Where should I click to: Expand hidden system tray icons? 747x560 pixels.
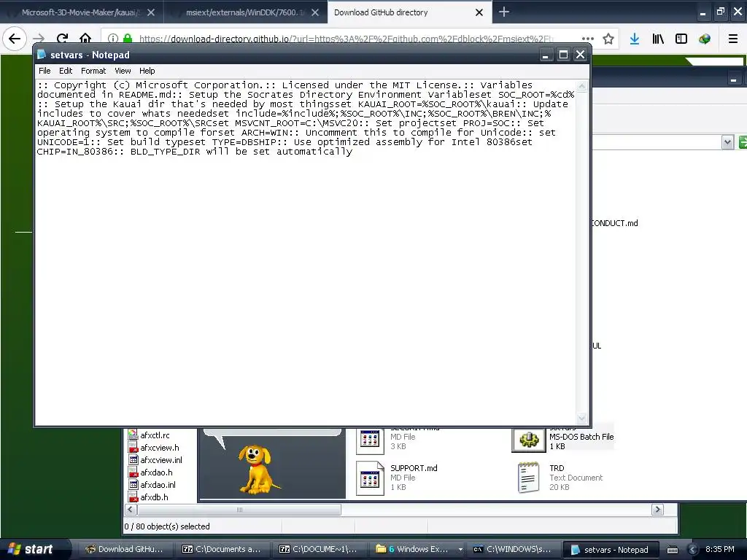point(692,550)
